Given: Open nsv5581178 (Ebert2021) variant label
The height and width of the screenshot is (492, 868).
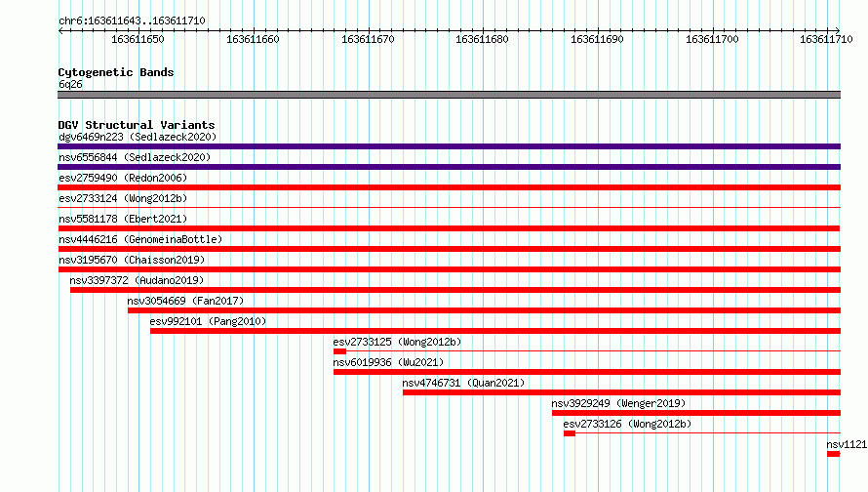Looking at the screenshot, I should click(x=123, y=219).
